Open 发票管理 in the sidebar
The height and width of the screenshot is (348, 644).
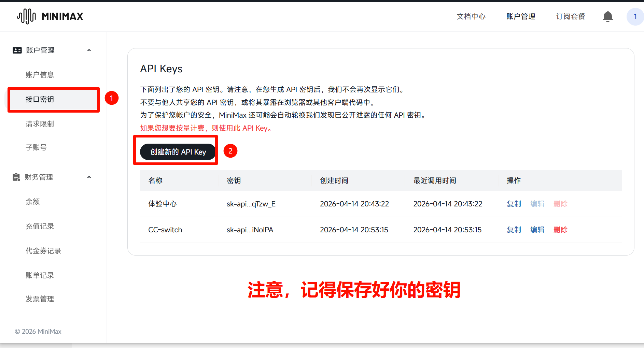(x=40, y=299)
